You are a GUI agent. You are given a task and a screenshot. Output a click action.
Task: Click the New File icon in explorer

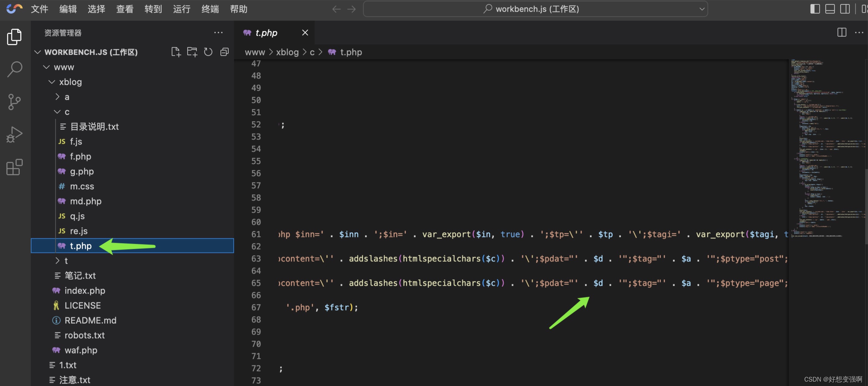pos(176,52)
